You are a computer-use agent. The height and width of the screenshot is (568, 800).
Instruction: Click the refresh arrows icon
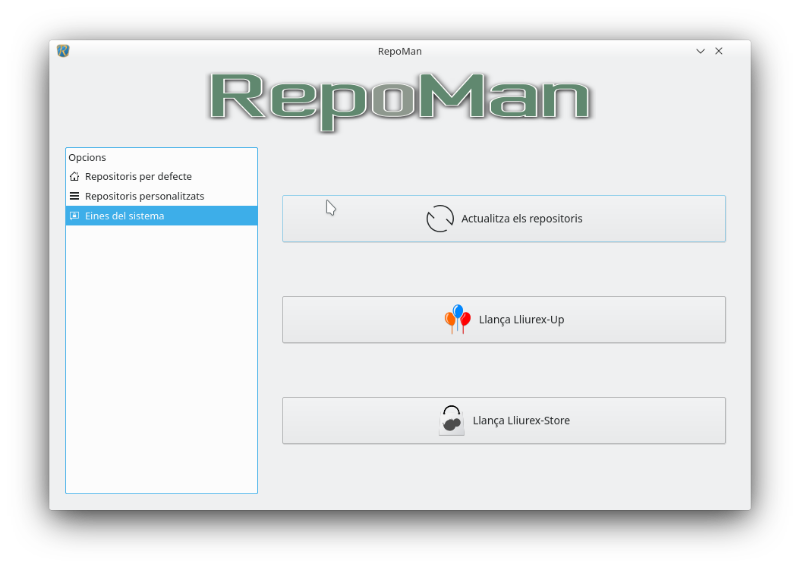(x=440, y=218)
